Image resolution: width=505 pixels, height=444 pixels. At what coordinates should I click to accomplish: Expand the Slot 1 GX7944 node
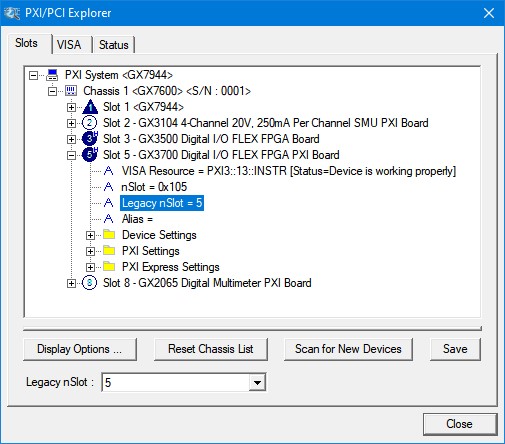tap(71, 107)
